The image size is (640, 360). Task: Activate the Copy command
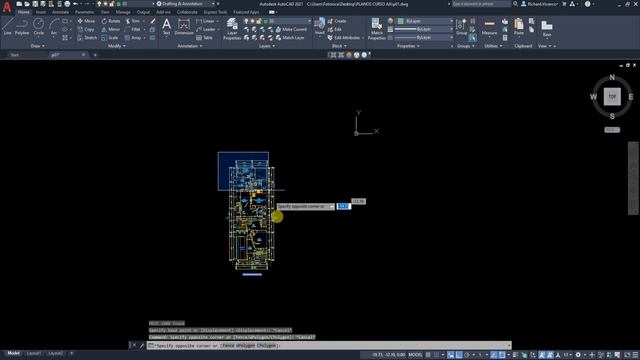[86, 29]
